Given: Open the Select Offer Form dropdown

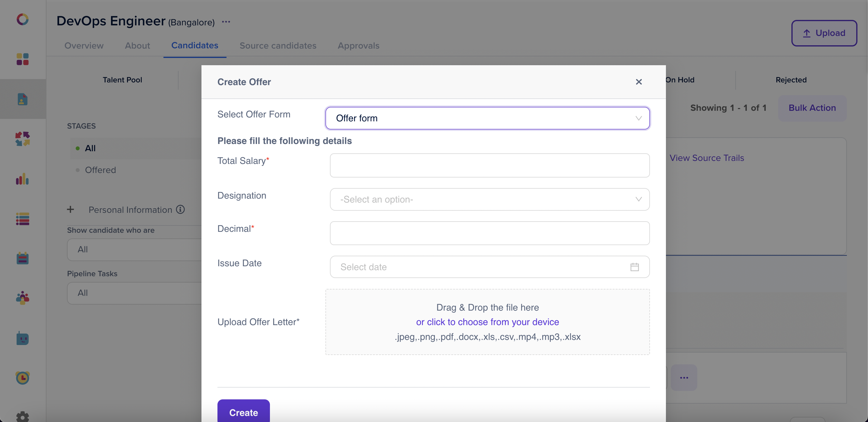Looking at the screenshot, I should (487, 118).
